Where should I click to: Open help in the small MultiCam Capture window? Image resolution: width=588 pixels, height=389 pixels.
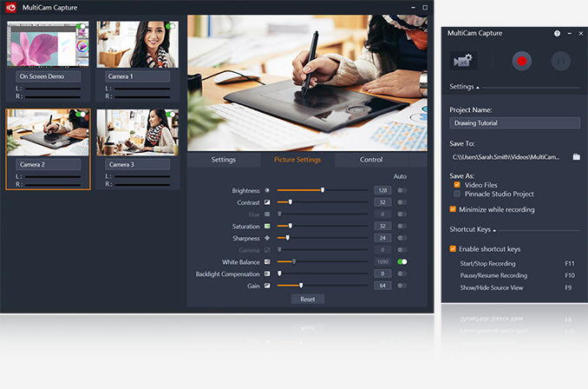click(x=557, y=33)
